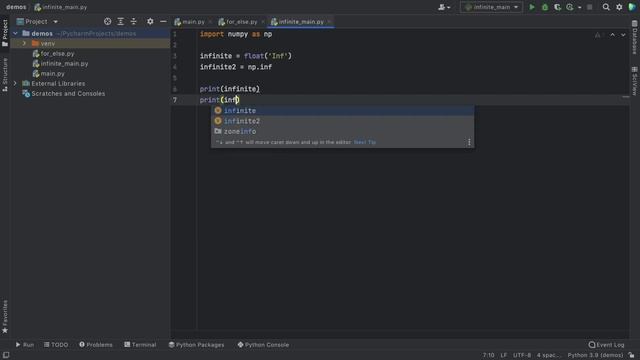The width and height of the screenshot is (640, 360).
Task: Click infinite_main.py breadcrumb in navigation bar
Action: coord(60,7)
